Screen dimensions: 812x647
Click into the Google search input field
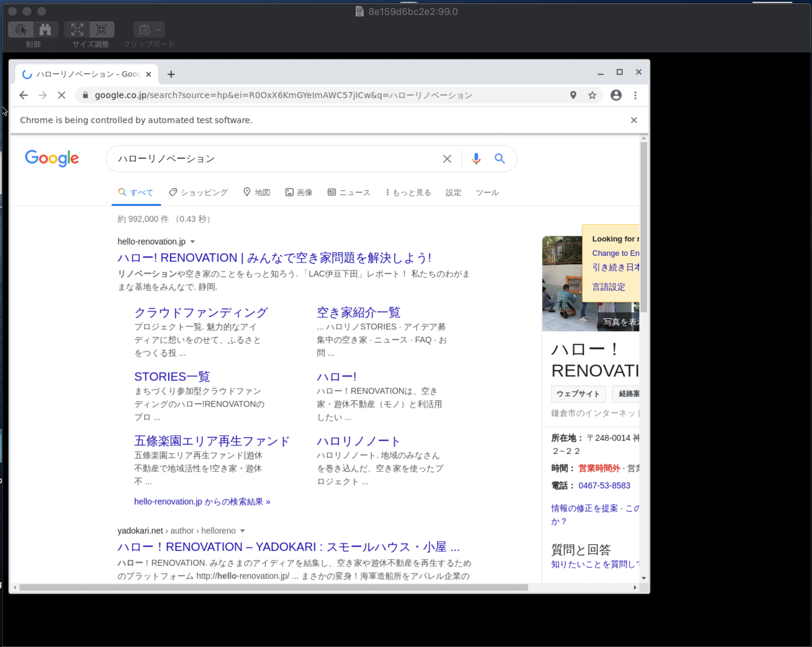[277, 159]
